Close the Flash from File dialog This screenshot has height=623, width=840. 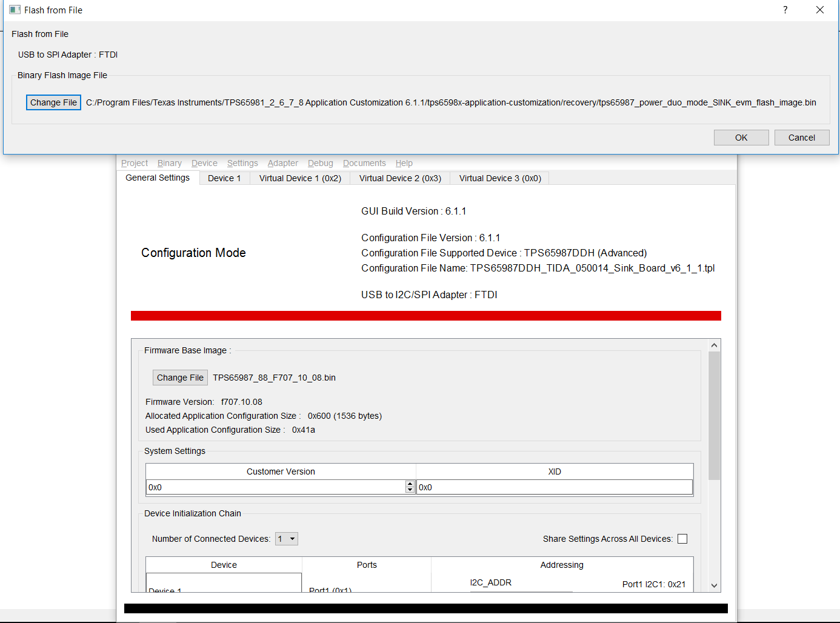(x=820, y=10)
